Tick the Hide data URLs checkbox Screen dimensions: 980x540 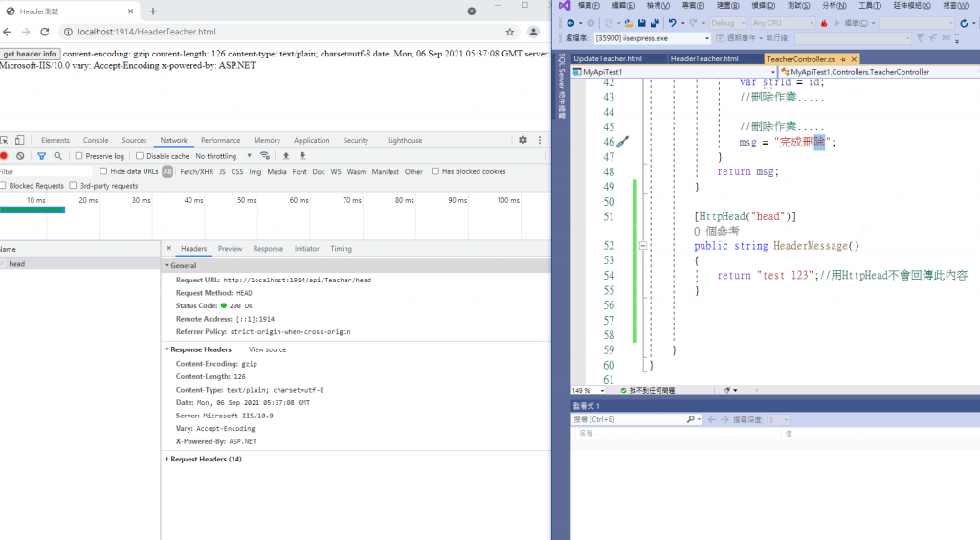point(104,172)
